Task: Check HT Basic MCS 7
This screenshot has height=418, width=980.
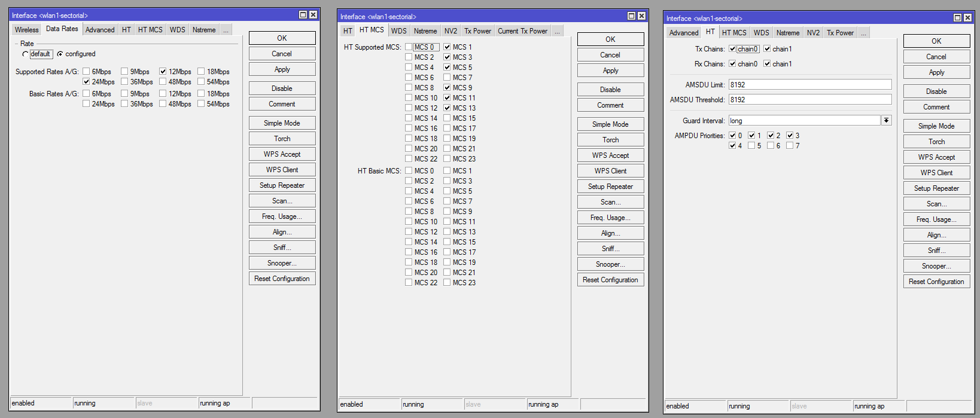Action: tap(447, 201)
